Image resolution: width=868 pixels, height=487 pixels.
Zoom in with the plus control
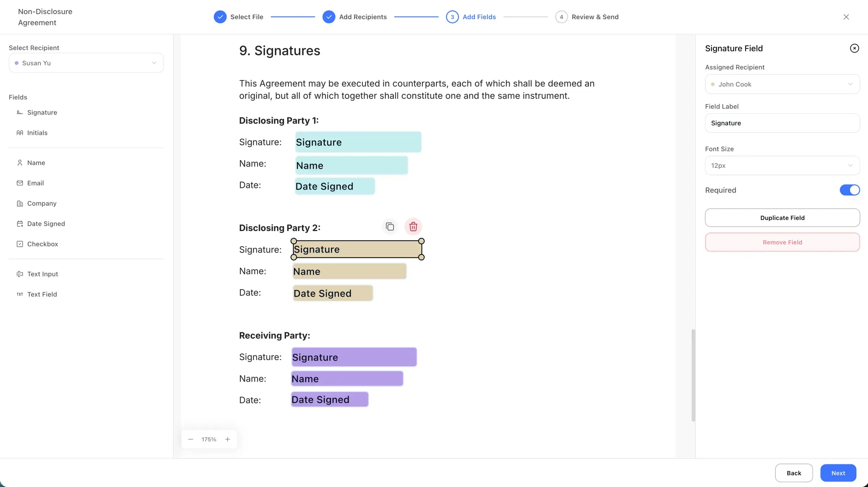[x=227, y=439]
